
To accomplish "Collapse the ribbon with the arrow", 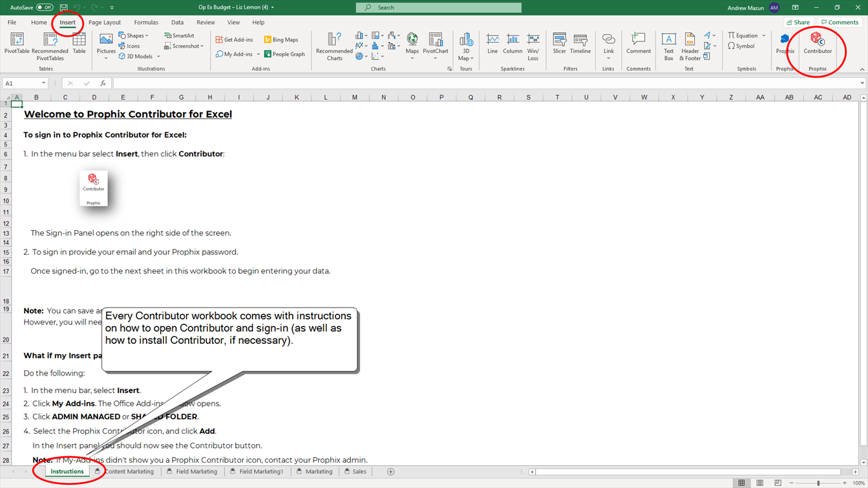I will 862,69.
